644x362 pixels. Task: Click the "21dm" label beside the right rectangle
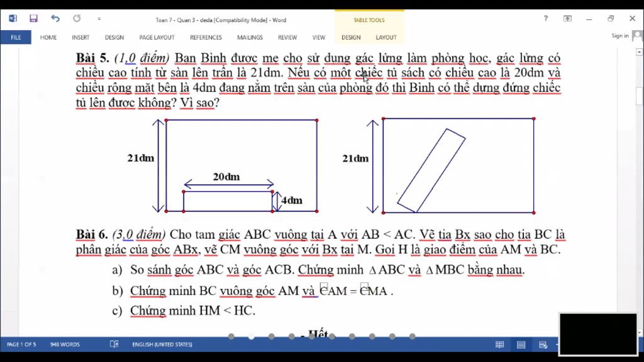tap(355, 158)
